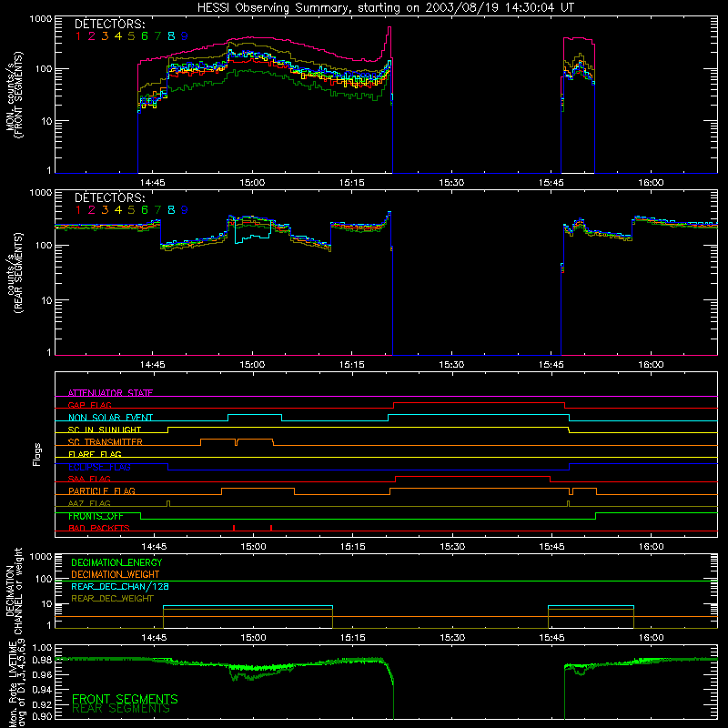Select the REAR_DEC_WEIGHT legend label

pos(112,599)
